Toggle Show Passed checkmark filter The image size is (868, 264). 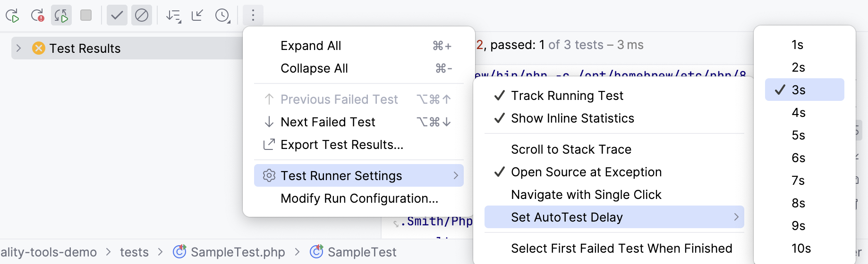click(x=117, y=16)
